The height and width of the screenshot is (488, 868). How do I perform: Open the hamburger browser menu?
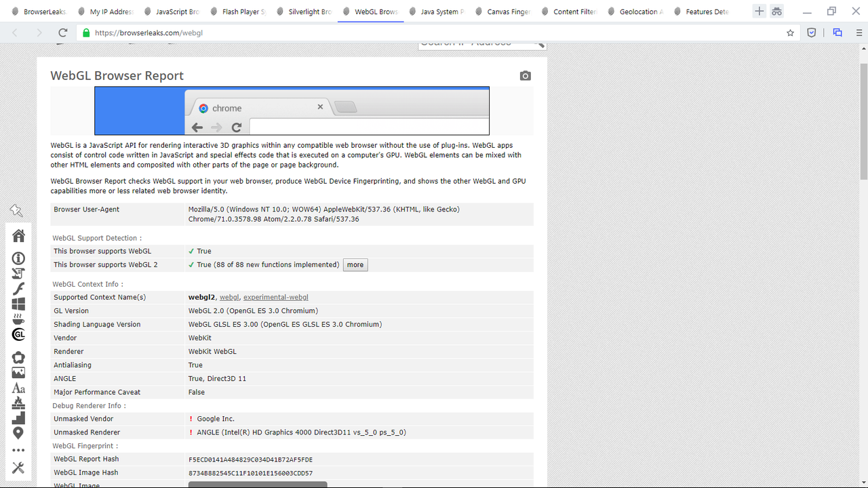pyautogui.click(x=859, y=33)
